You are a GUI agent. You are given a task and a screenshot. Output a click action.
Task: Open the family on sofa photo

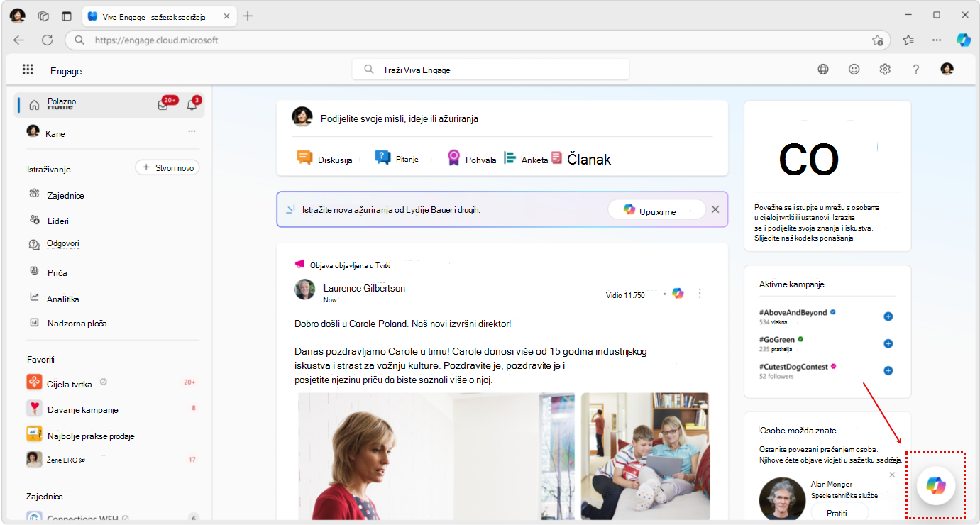645,456
